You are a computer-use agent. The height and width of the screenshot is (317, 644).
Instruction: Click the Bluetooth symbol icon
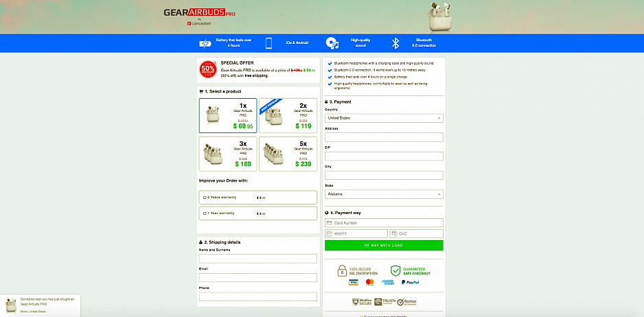[395, 43]
